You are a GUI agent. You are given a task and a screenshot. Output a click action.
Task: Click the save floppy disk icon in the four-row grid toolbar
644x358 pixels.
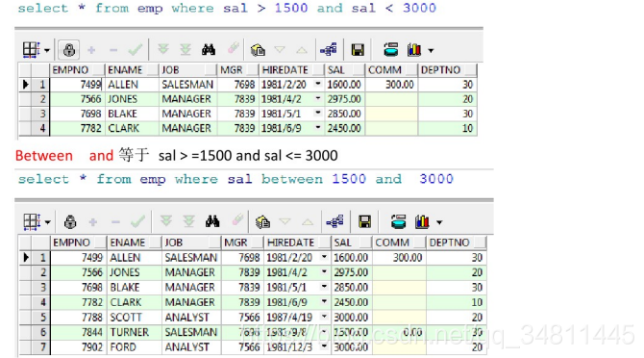click(358, 50)
